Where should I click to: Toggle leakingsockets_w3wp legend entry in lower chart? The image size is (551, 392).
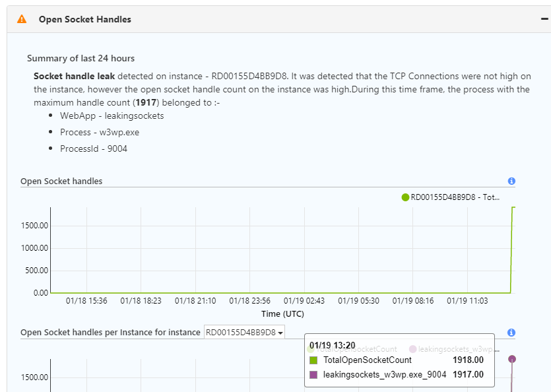(x=458, y=348)
